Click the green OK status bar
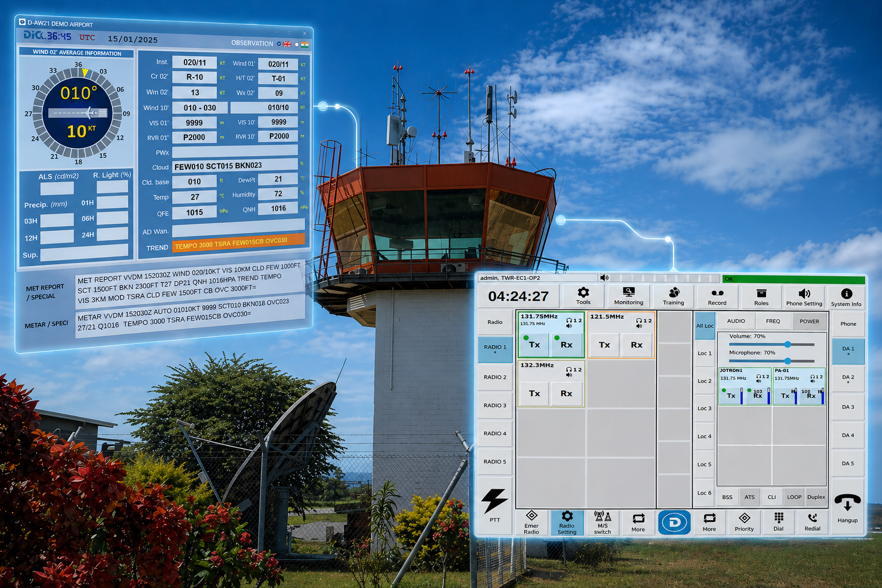 794,279
